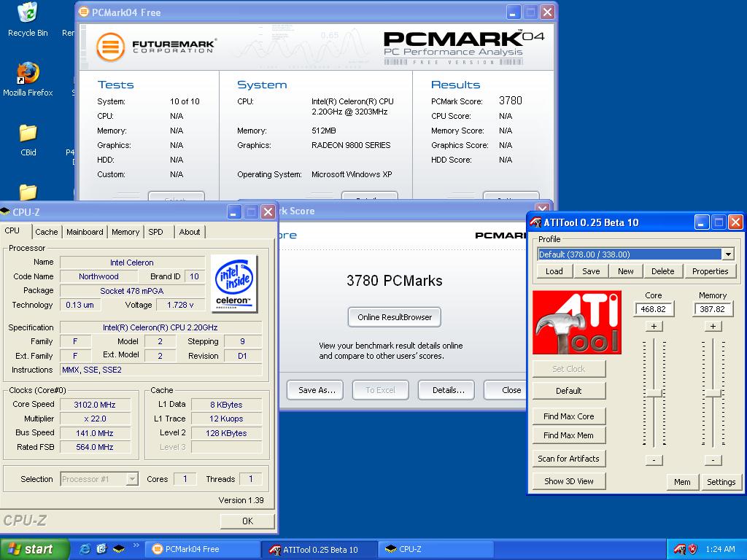Click the ATITool title bar icon
Viewport: 747px width, 560px height.
point(535,222)
